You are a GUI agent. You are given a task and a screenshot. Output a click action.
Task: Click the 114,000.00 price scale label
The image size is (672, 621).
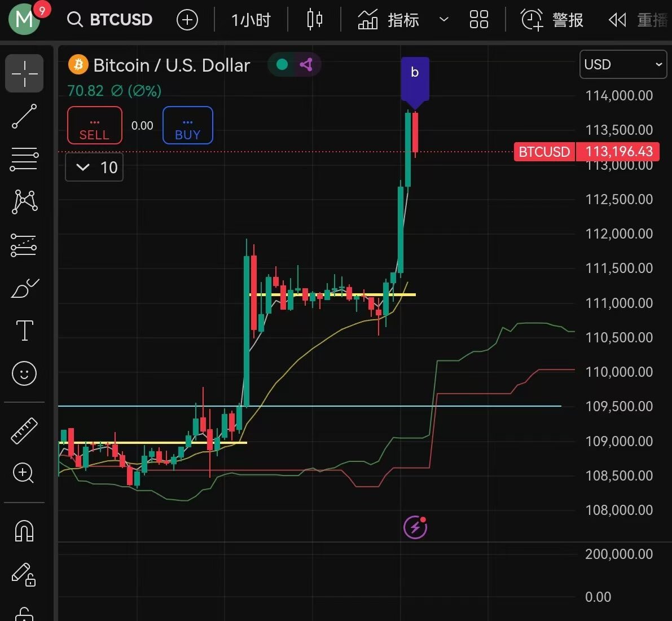[x=620, y=95]
